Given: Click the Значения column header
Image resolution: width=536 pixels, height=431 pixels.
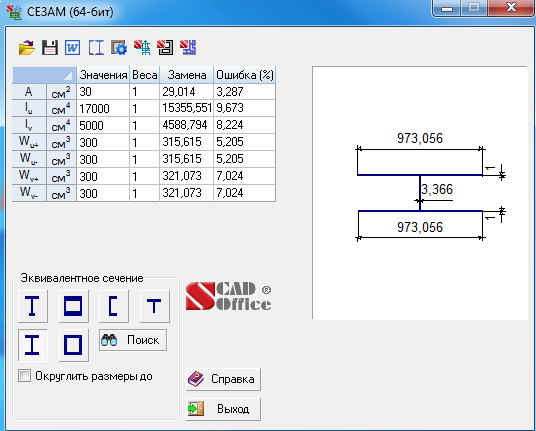Looking at the screenshot, I should click(103, 75).
